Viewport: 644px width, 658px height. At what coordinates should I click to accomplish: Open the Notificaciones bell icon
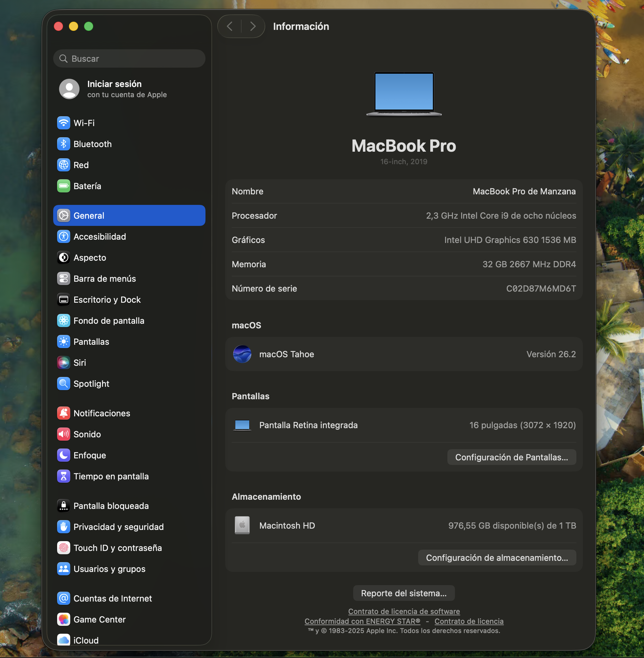64,413
